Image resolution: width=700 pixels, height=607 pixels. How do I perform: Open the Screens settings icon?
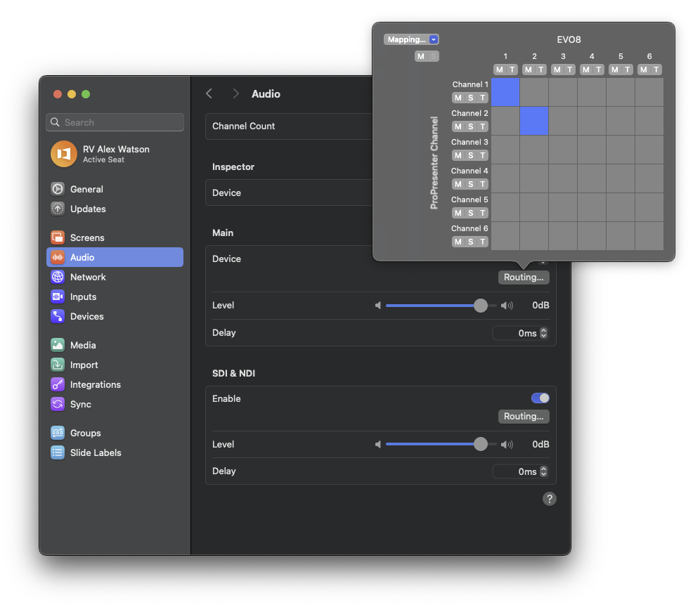click(x=58, y=237)
